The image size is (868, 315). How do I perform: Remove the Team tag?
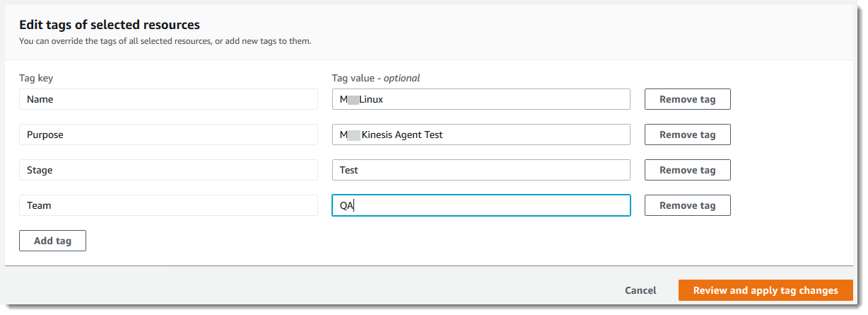click(687, 205)
